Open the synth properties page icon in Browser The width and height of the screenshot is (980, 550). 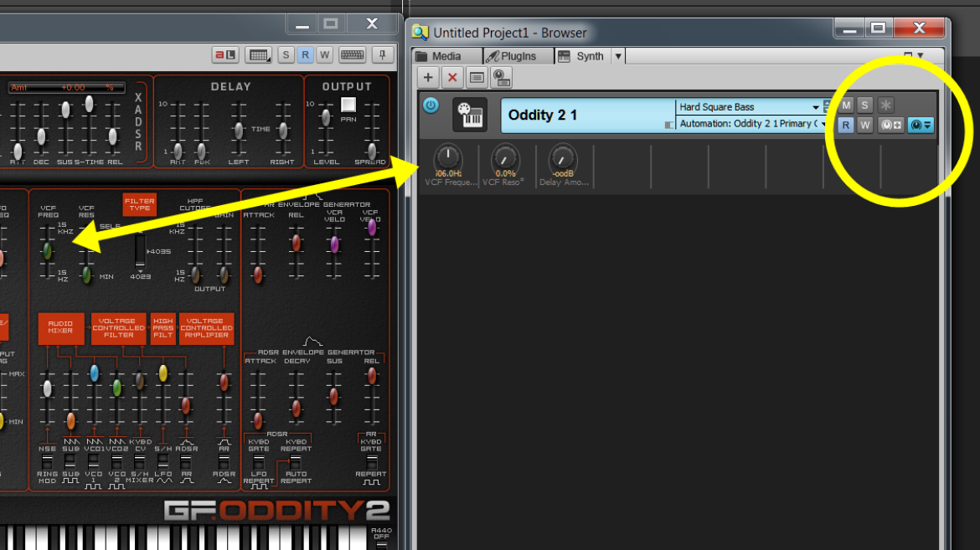coord(477,78)
